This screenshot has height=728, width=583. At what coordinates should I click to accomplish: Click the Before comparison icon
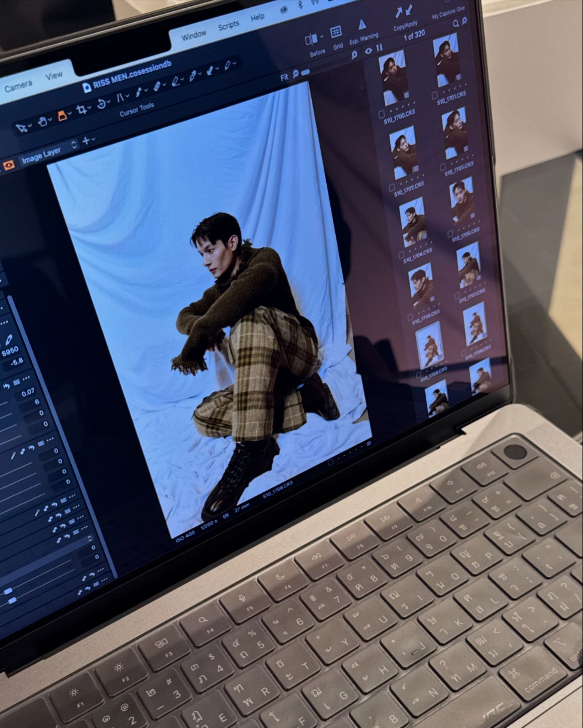311,40
